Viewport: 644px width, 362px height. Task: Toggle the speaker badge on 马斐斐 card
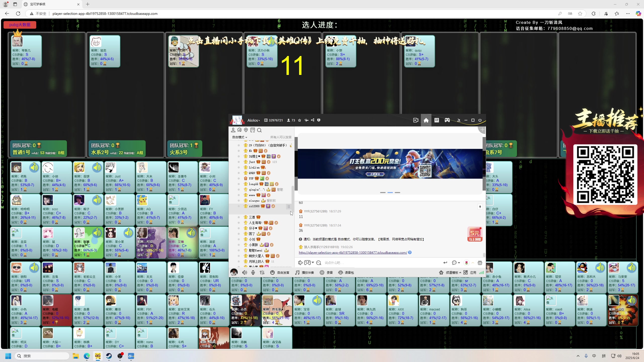[632, 267]
